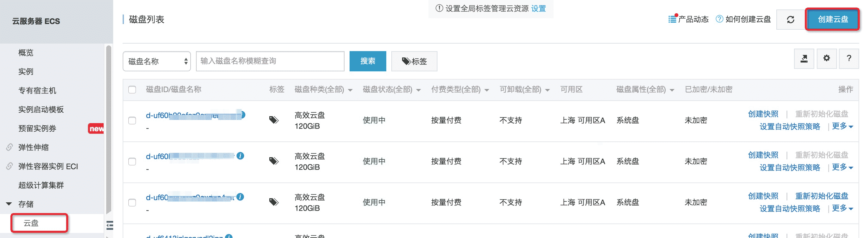Collapse the 存储 section in sidebar

(9, 204)
